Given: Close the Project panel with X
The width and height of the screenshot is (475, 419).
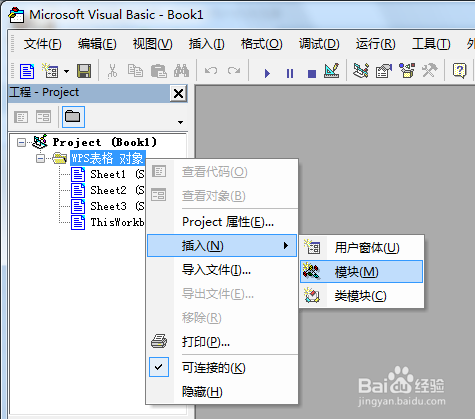Looking at the screenshot, I should click(x=178, y=94).
